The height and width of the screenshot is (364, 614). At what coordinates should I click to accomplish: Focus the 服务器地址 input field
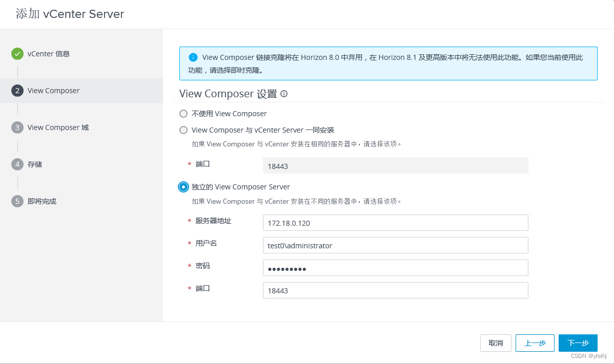click(396, 223)
